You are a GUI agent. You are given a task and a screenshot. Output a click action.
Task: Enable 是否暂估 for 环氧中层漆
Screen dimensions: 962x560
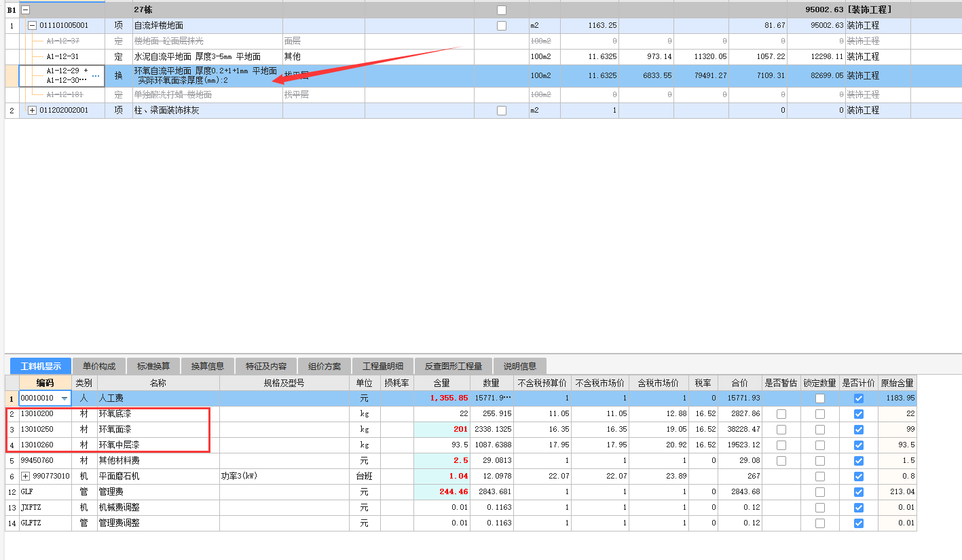[781, 445]
